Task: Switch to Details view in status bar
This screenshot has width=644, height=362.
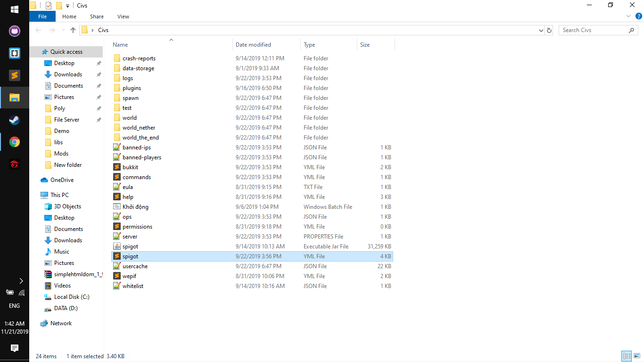Action: click(x=627, y=356)
